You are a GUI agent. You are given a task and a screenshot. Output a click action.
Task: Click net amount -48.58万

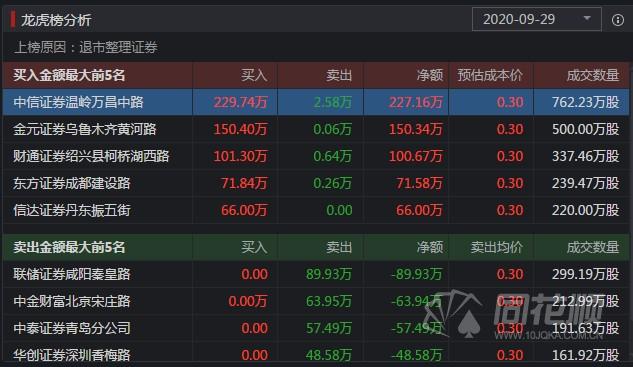click(x=417, y=355)
